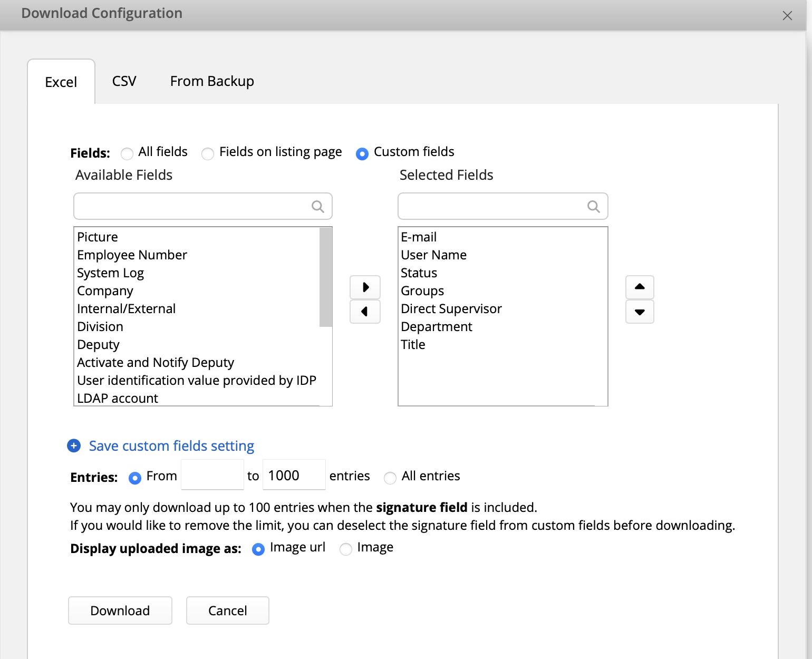Select Groups in Selected Fields
Screen dimensions: 812x659
point(503,290)
